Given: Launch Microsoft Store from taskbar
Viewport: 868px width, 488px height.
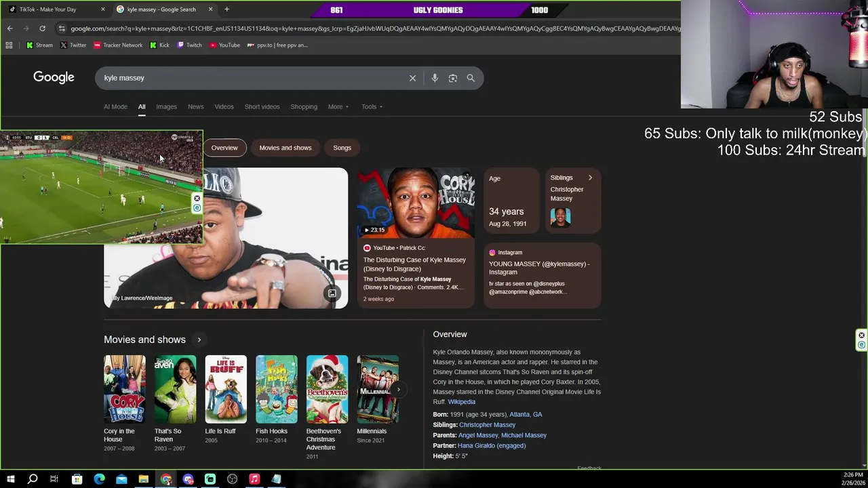Looking at the screenshot, I should (x=77, y=479).
